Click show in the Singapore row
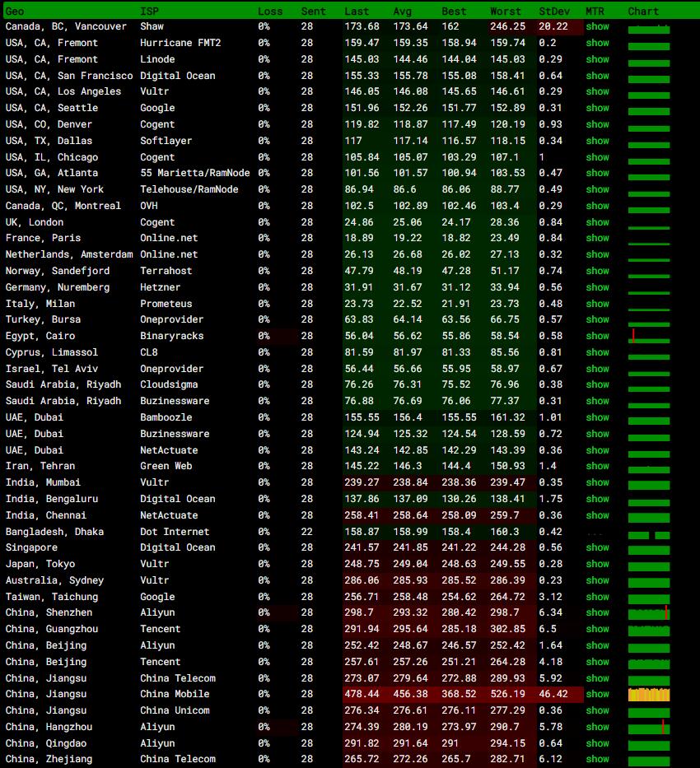 [x=597, y=547]
